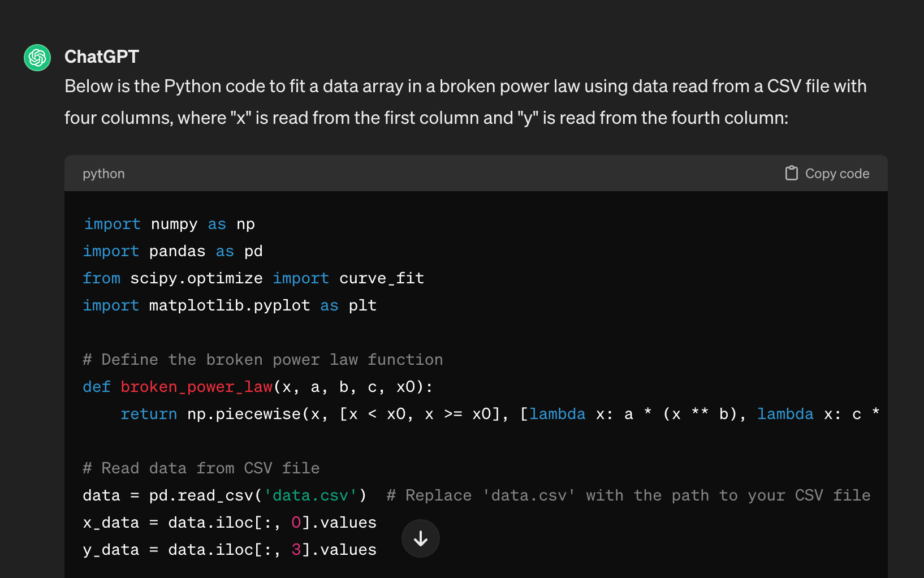This screenshot has width=924, height=578.
Task: Click the python language label
Action: tap(103, 174)
